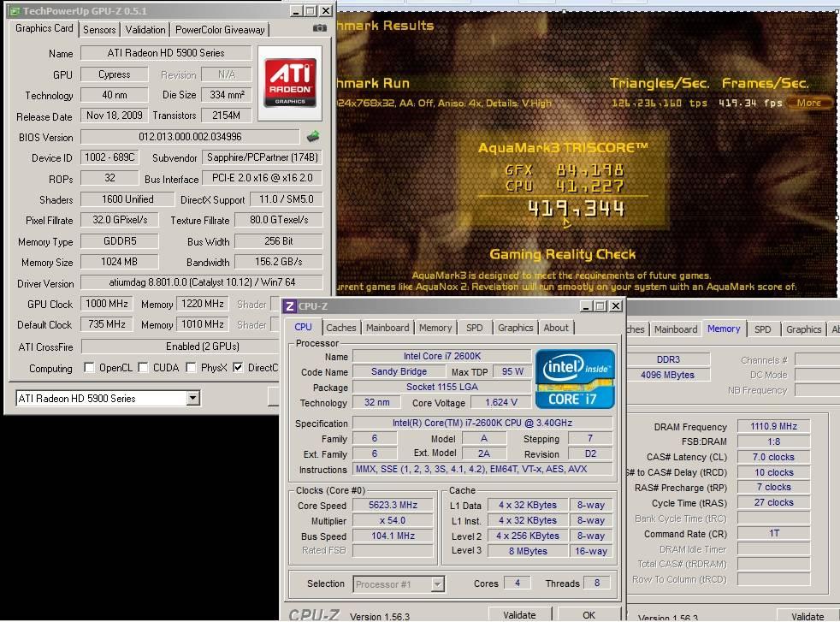Image resolution: width=840 pixels, height=622 pixels.
Task: Click Mainboard tab in background CPU-Z window
Action: 676,329
